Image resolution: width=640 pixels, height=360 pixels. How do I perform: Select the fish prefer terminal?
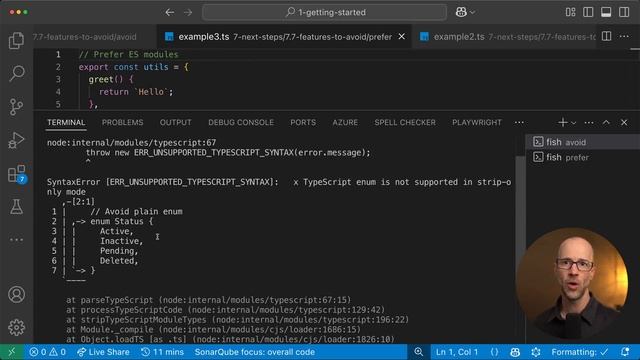pos(582,157)
